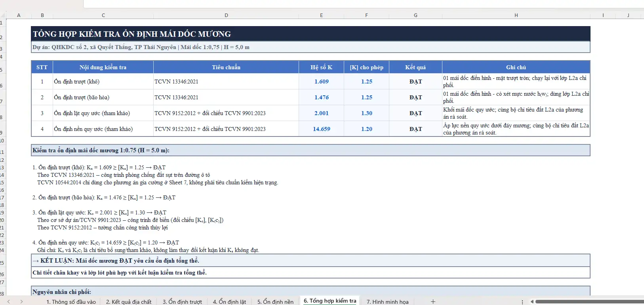
Task: Click 'Chi tiết chân khay và lớp lót' row
Action: coord(311,273)
